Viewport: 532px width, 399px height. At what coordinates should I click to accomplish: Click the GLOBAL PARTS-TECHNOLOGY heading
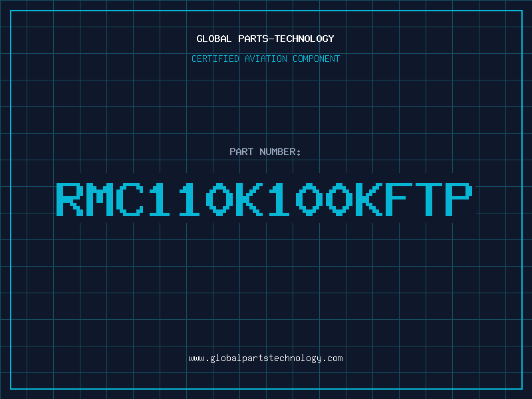[x=265, y=39]
